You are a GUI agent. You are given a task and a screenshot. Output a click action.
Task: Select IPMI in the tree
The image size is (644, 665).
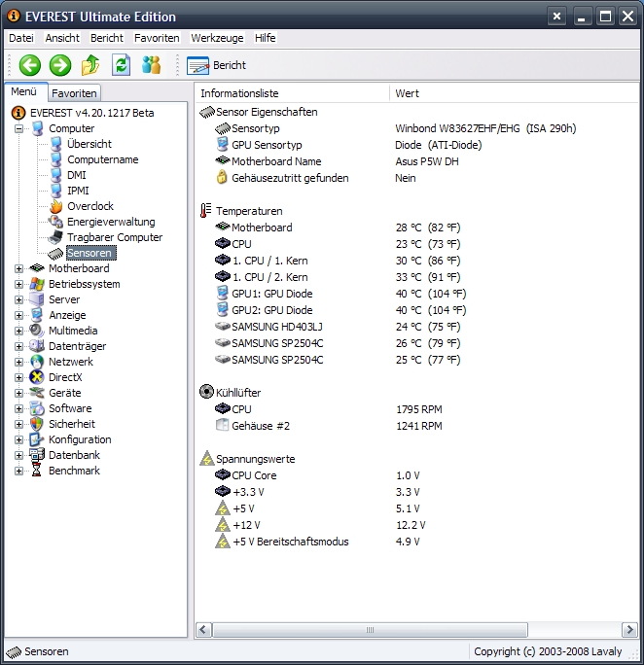(x=78, y=191)
